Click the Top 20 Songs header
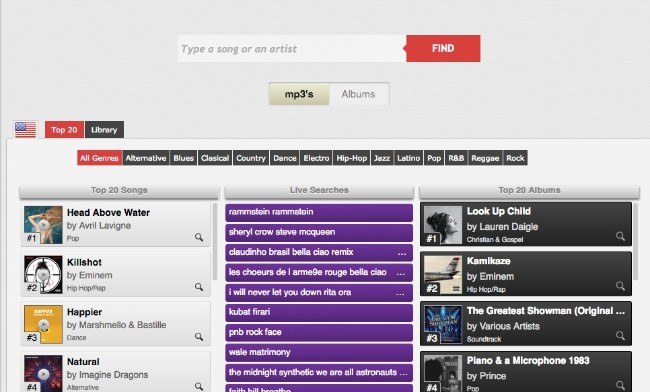This screenshot has height=392, width=650. tap(119, 191)
